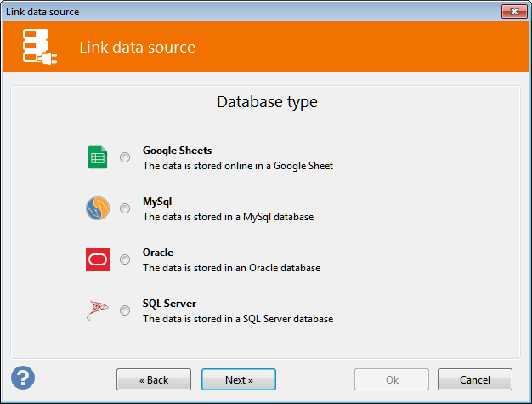
Task: Click the green Google Sheets icon
Action: [98, 157]
